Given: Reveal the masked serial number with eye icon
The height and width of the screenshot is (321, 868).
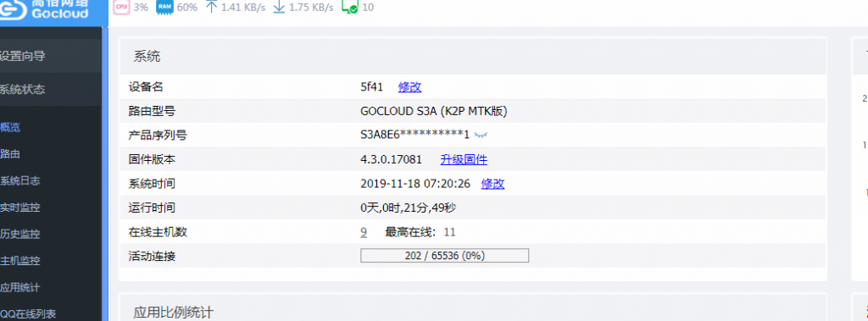Looking at the screenshot, I should coord(481,135).
